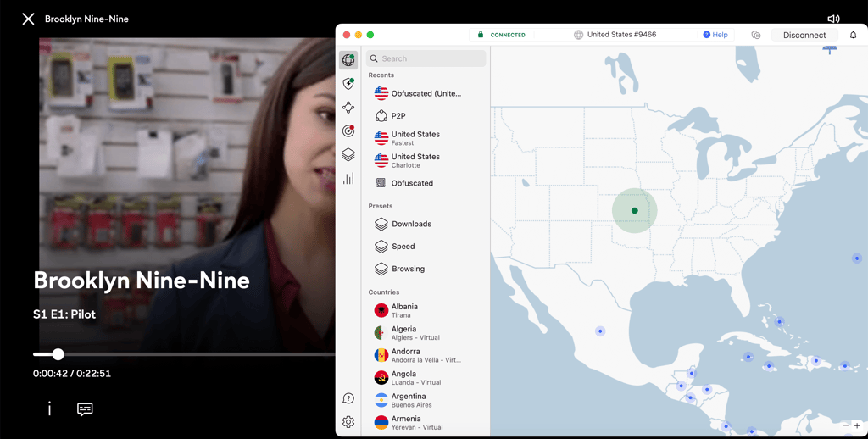Open Dark Web Monitor target icon

(x=348, y=131)
